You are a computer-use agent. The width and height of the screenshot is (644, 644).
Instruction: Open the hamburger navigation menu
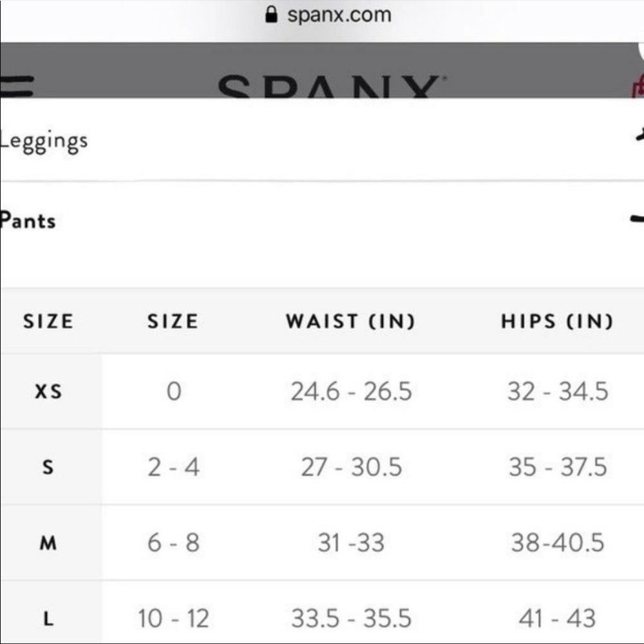pos(16,84)
